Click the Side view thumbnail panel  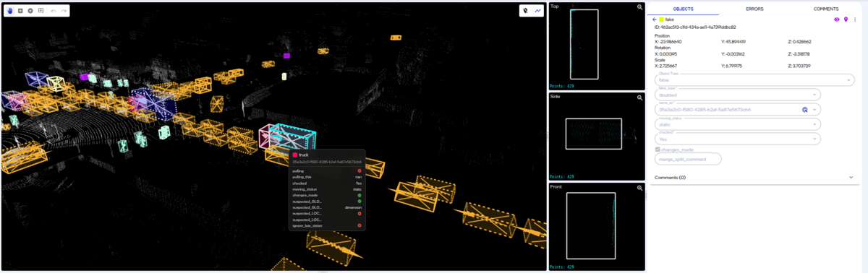point(597,136)
